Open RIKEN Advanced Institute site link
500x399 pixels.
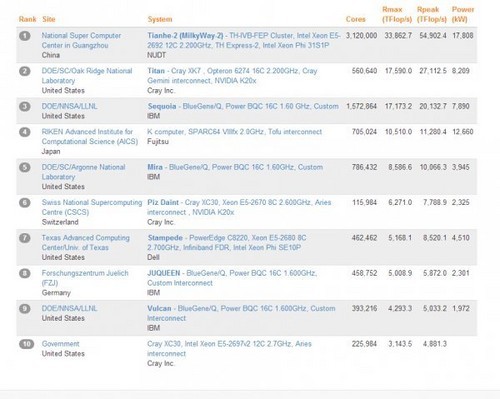tap(90, 137)
